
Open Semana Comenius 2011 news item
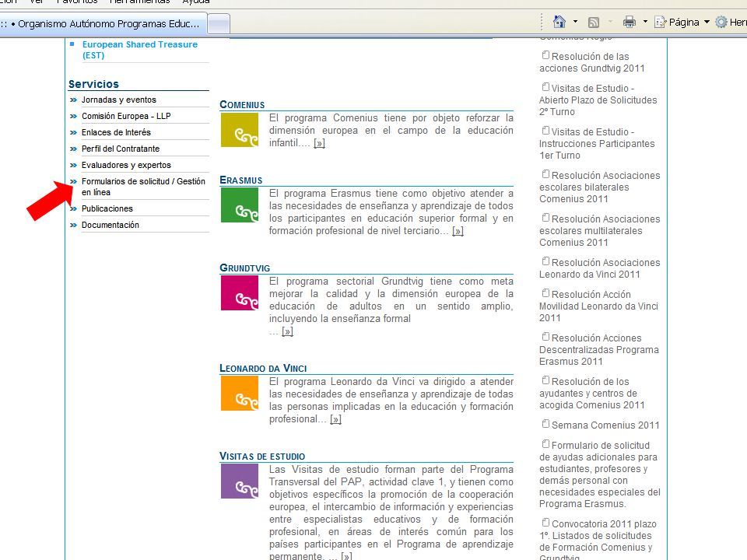pos(605,425)
